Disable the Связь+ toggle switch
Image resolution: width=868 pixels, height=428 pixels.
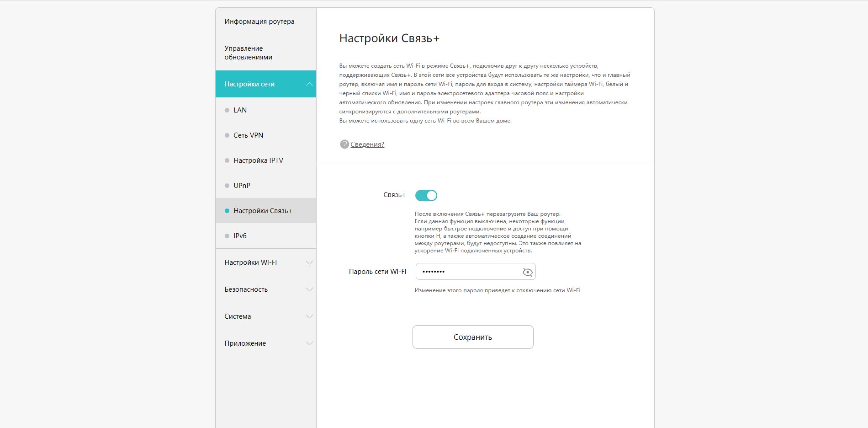[426, 195]
